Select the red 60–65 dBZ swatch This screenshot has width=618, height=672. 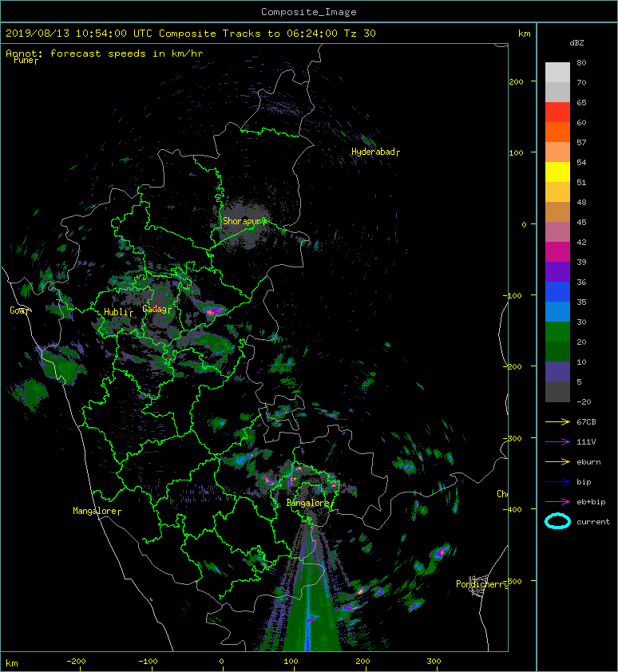click(557, 113)
